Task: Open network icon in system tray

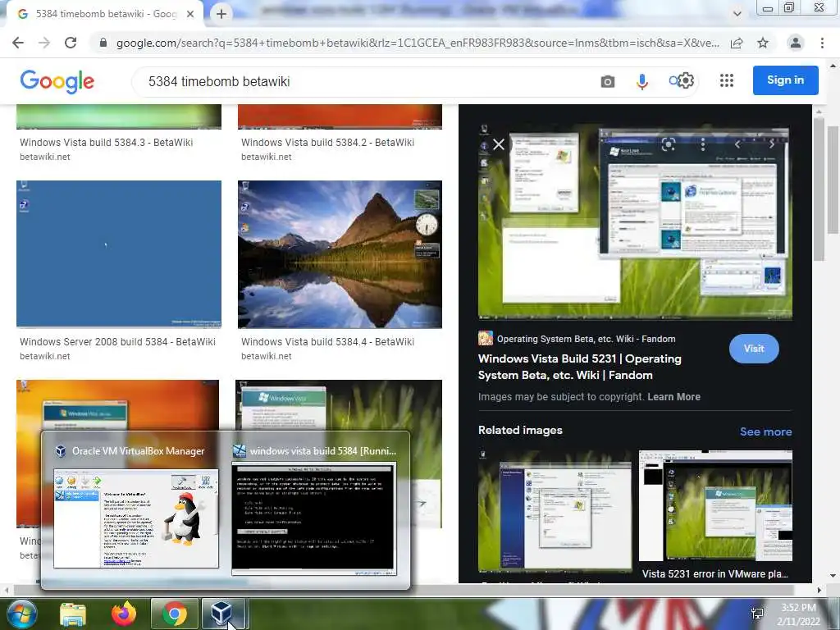Action: pos(757,614)
